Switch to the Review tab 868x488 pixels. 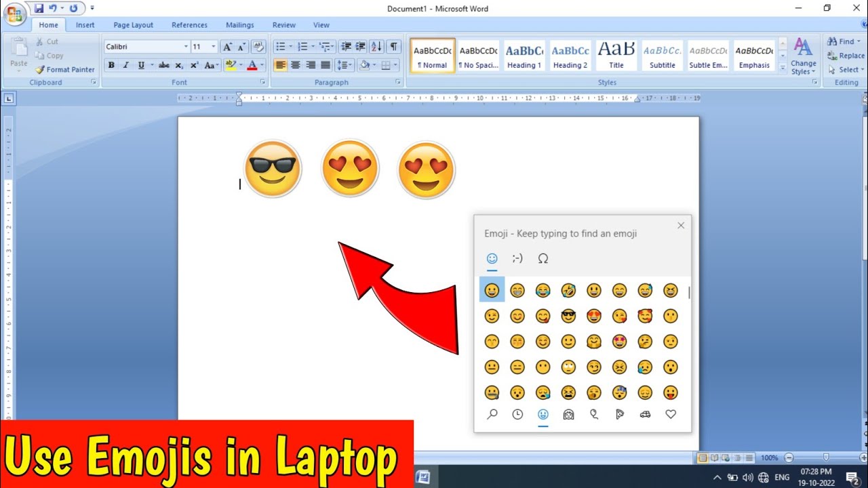284,25
